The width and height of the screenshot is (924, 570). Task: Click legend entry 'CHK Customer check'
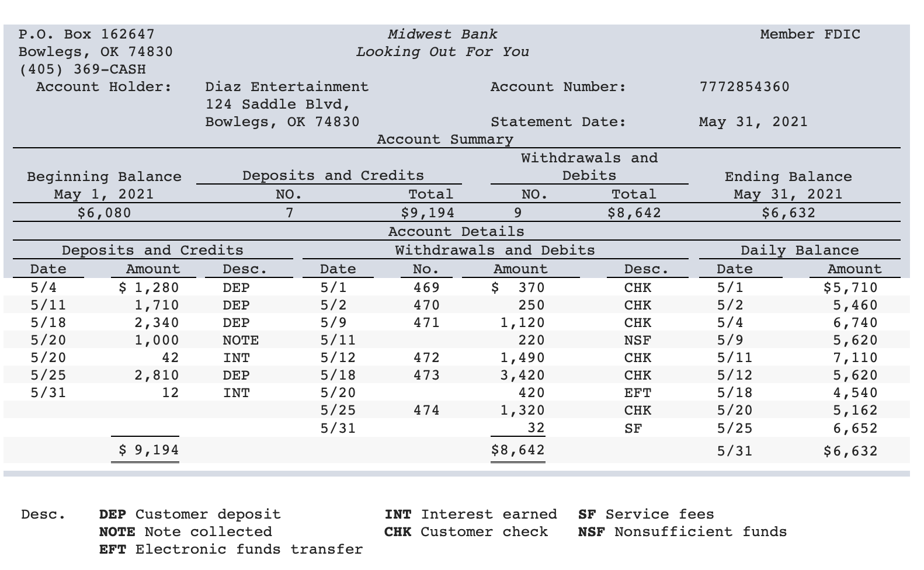coord(466,532)
